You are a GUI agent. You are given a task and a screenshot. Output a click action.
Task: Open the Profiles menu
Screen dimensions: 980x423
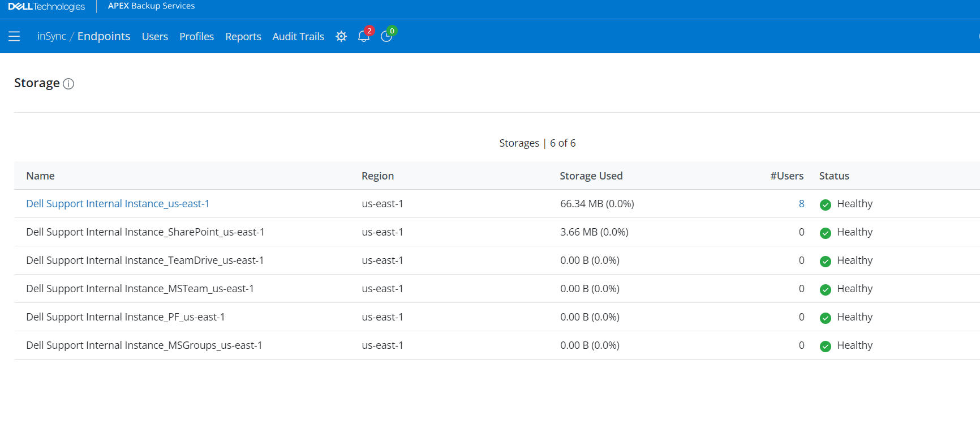196,36
